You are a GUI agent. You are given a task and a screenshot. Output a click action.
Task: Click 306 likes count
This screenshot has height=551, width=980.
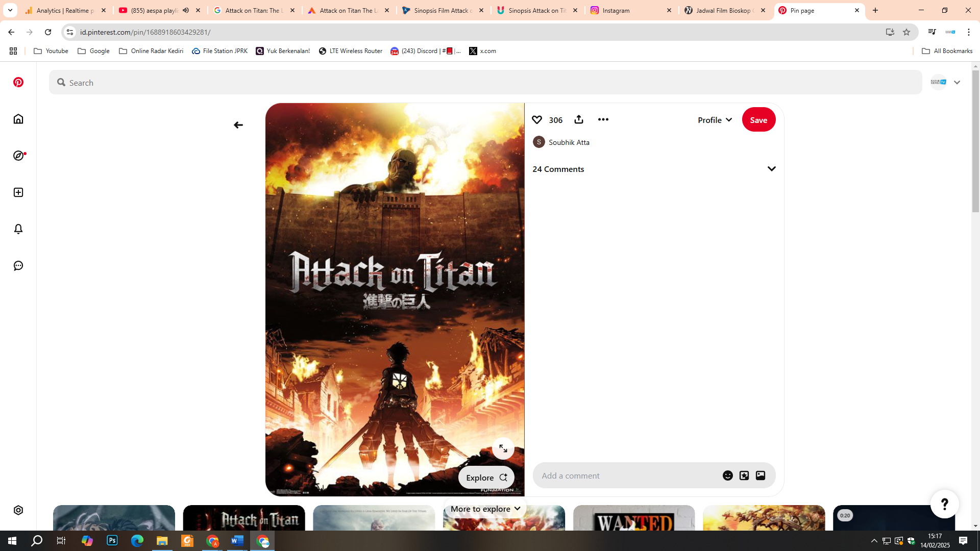click(556, 120)
